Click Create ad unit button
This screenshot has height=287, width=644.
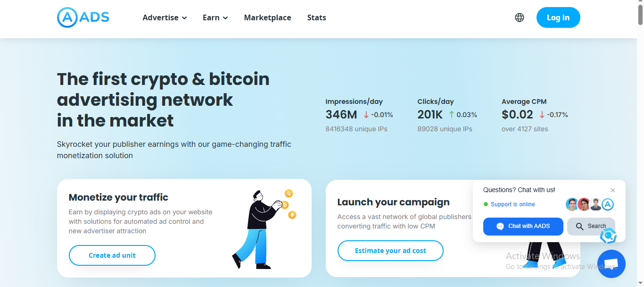pos(112,255)
